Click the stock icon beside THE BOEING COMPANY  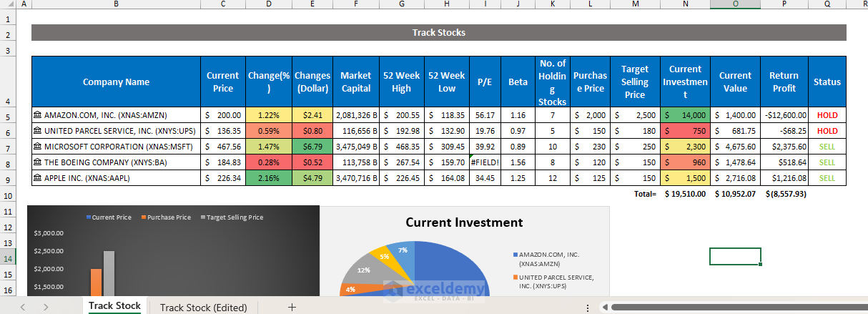[38, 162]
